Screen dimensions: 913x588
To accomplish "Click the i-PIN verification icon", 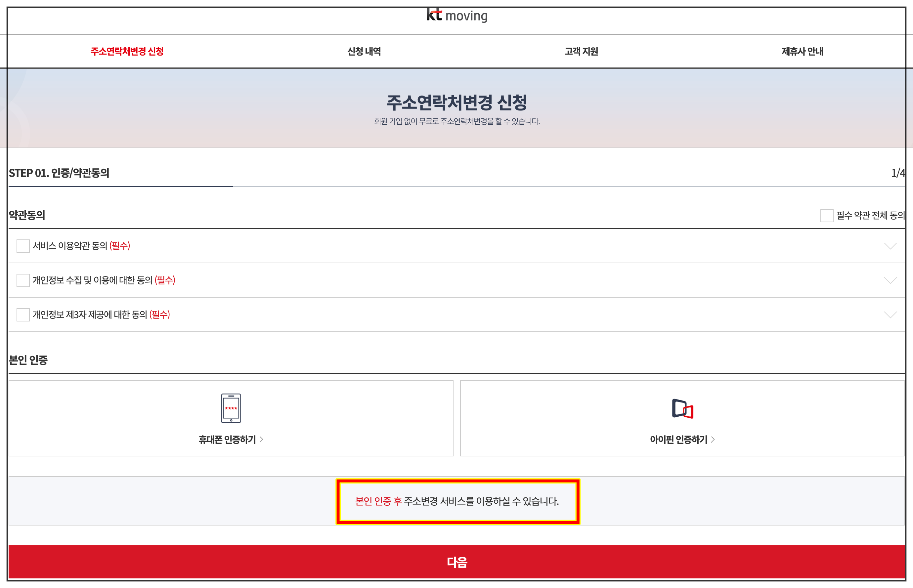I will point(682,408).
